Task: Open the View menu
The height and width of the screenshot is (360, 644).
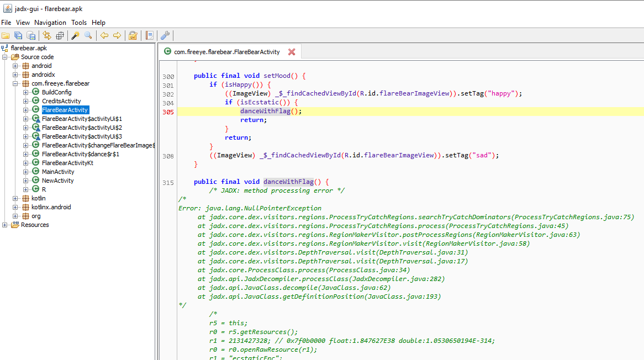Action: [x=23, y=23]
